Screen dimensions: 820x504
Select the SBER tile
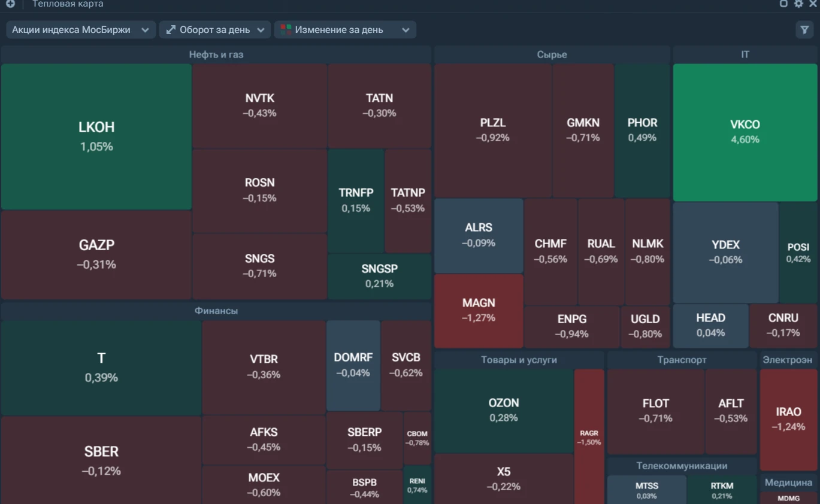101,460
